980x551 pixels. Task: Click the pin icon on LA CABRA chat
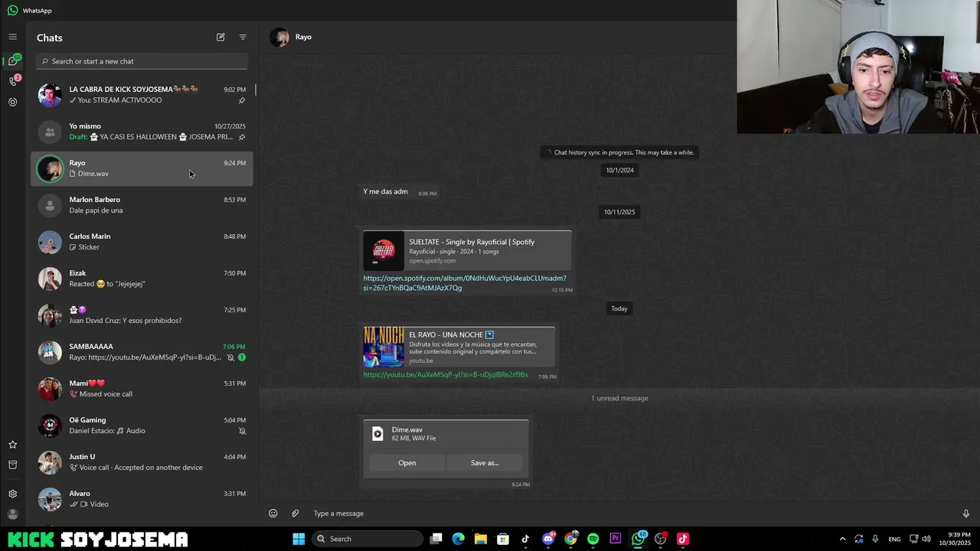[x=242, y=100]
